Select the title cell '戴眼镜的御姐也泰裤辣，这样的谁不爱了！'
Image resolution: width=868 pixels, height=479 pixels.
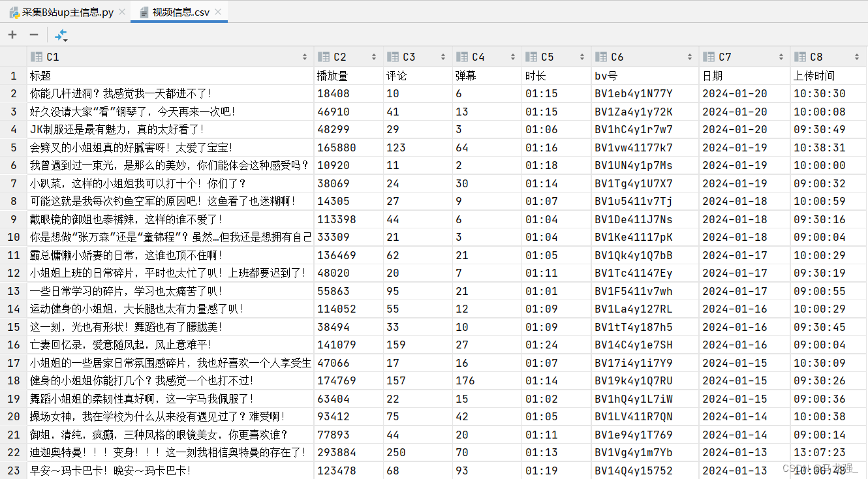[170, 219]
